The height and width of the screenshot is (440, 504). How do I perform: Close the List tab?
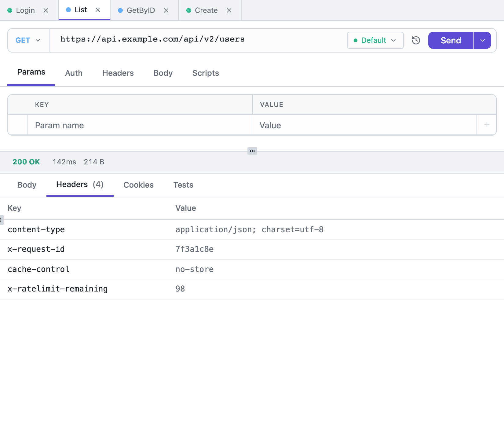pyautogui.click(x=98, y=10)
